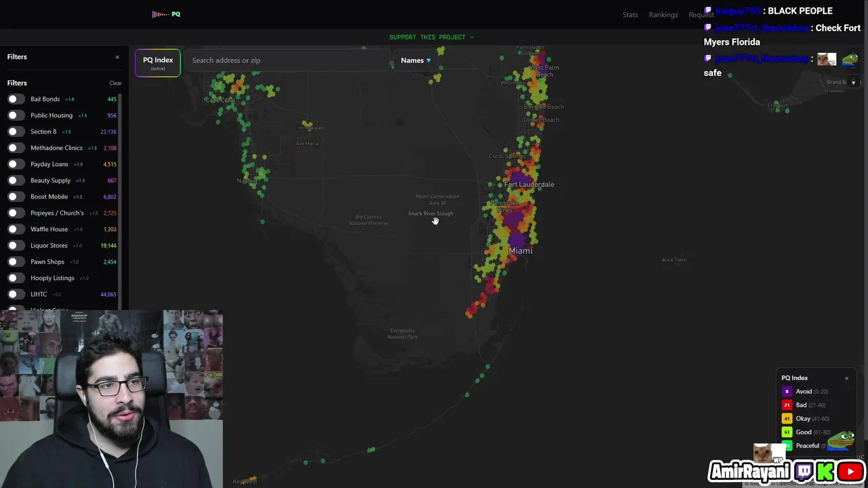Toggle Methadone Clinics filter switch

[16, 148]
